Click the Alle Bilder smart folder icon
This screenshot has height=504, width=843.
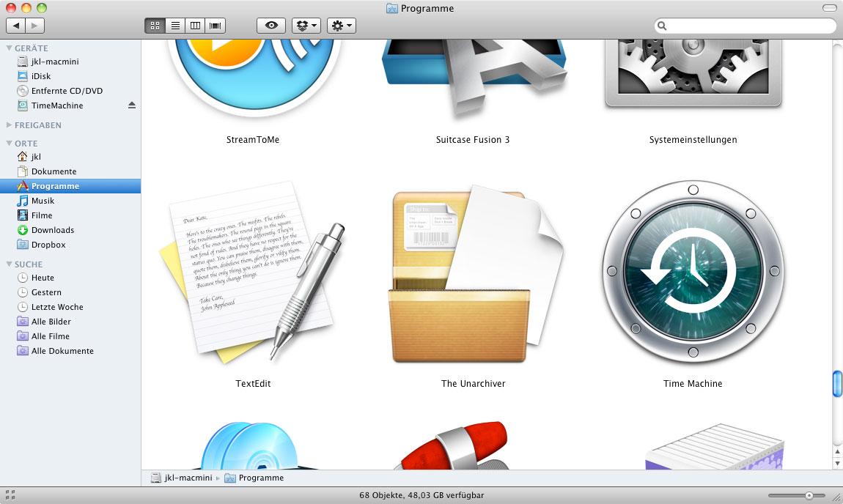point(22,322)
